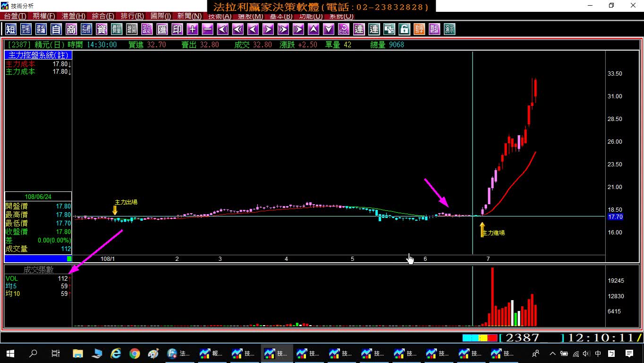Click the 均10 value row
Image resolution: width=644 pixels, height=363 pixels.
[38, 294]
